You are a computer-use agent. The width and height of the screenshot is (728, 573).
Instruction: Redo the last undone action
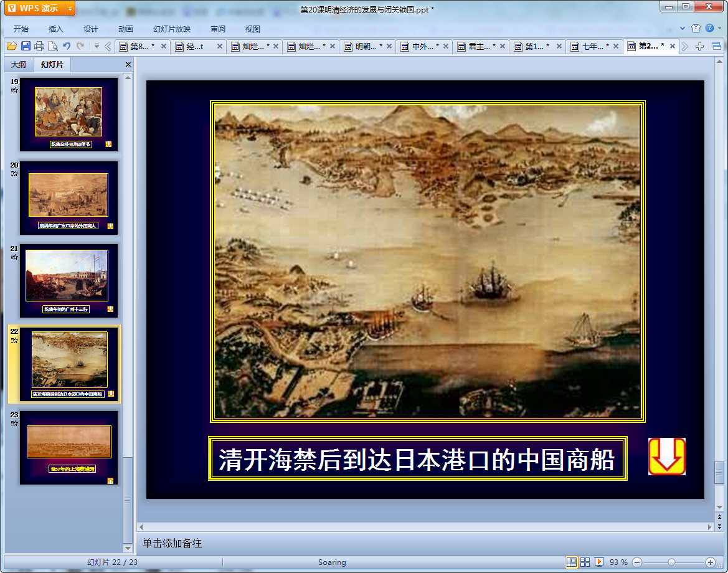point(80,46)
